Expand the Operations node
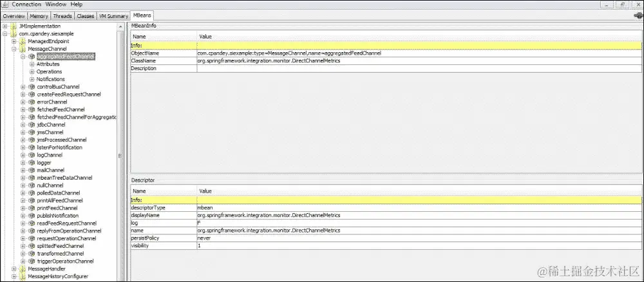Image resolution: width=644 pixels, height=282 pixels. (32, 72)
